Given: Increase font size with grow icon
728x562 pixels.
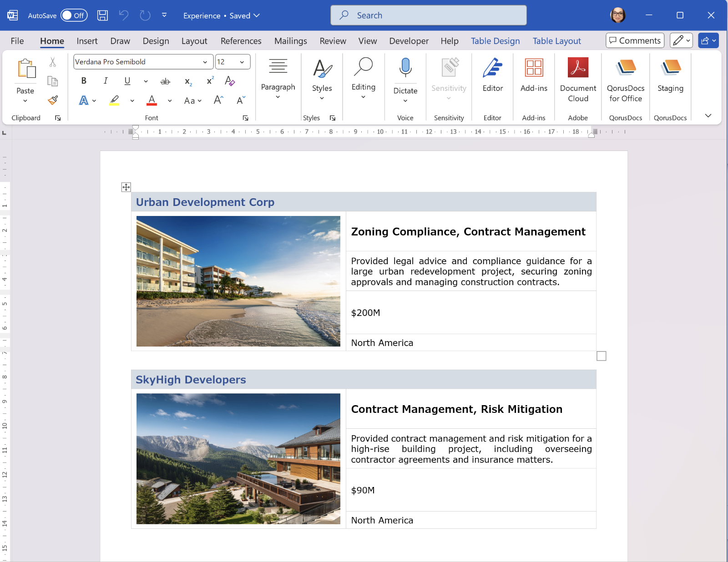Looking at the screenshot, I should (x=218, y=100).
